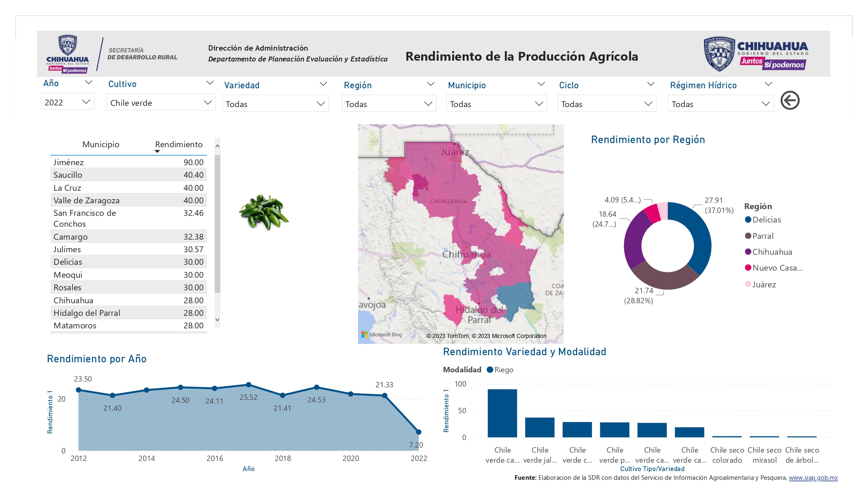The image size is (868, 502).
Task: Select the Hidalgo del Parral table row
Action: coord(128,313)
